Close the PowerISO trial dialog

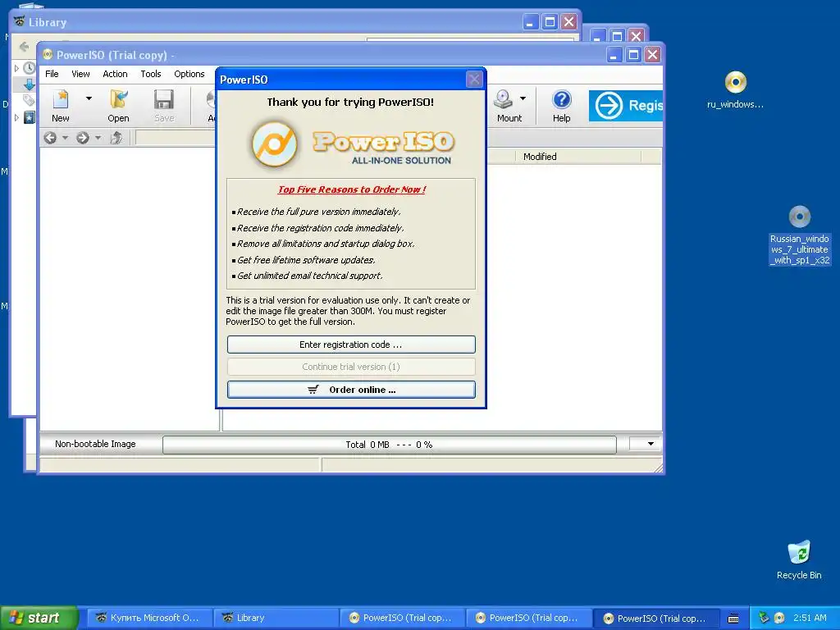pyautogui.click(x=474, y=80)
